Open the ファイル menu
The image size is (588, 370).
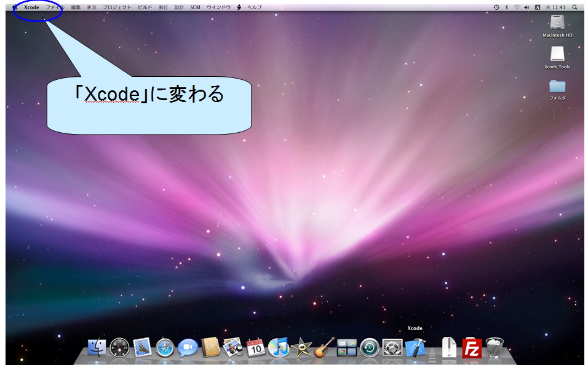55,7
